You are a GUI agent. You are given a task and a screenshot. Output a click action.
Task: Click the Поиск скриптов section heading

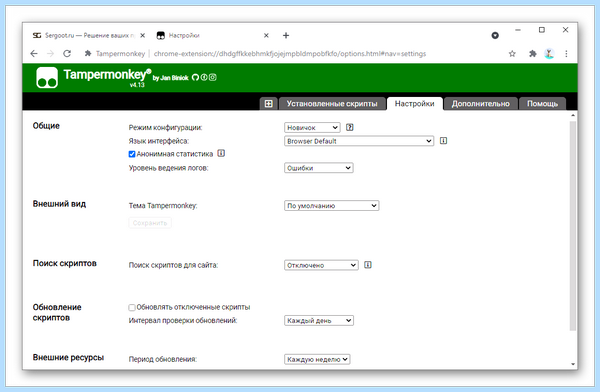pyautogui.click(x=65, y=263)
